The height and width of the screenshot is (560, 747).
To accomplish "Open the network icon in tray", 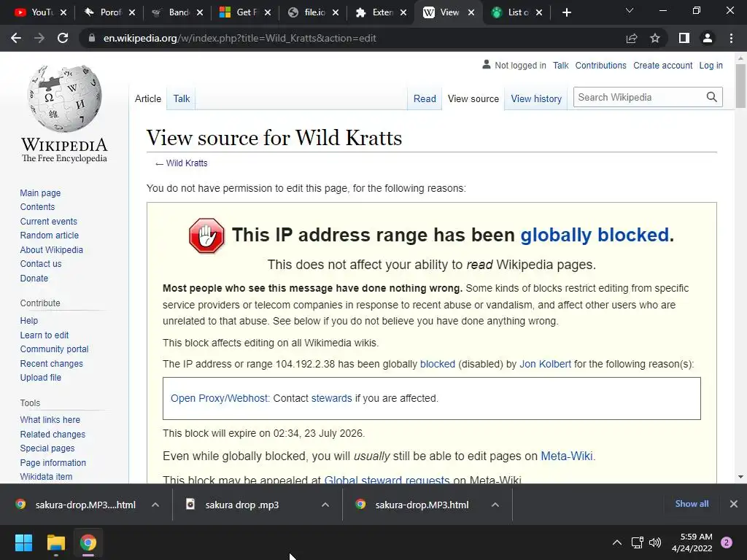I will (x=638, y=542).
